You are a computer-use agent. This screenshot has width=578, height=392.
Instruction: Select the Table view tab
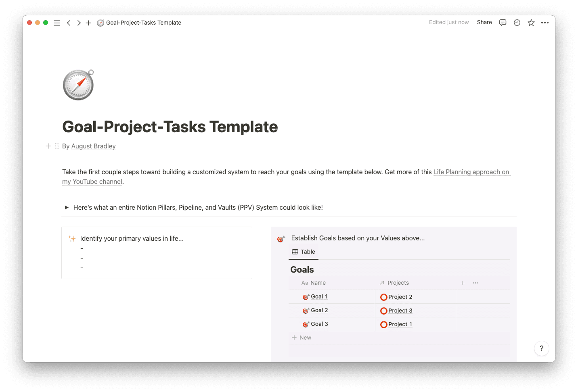coord(304,252)
